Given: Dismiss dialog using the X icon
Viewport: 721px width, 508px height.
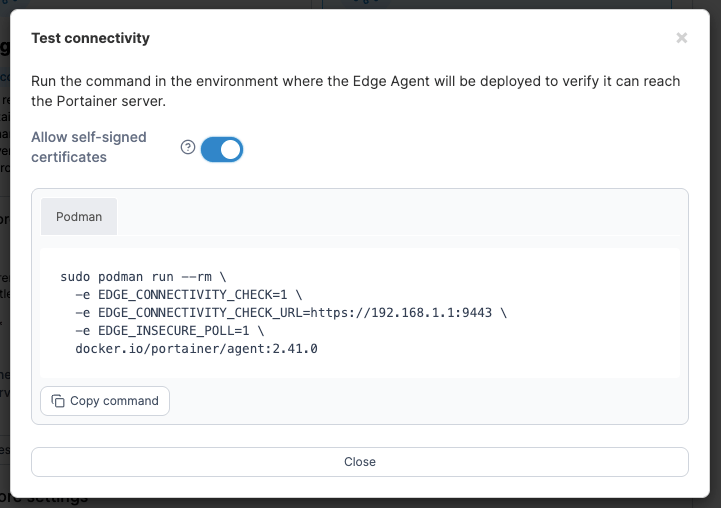Looking at the screenshot, I should coord(681,38).
